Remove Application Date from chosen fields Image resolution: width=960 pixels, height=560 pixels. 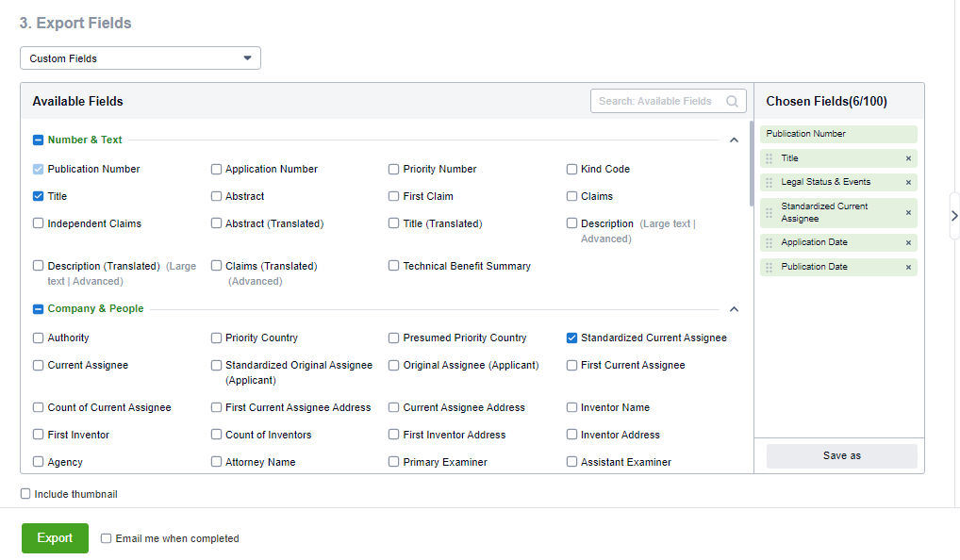point(908,242)
